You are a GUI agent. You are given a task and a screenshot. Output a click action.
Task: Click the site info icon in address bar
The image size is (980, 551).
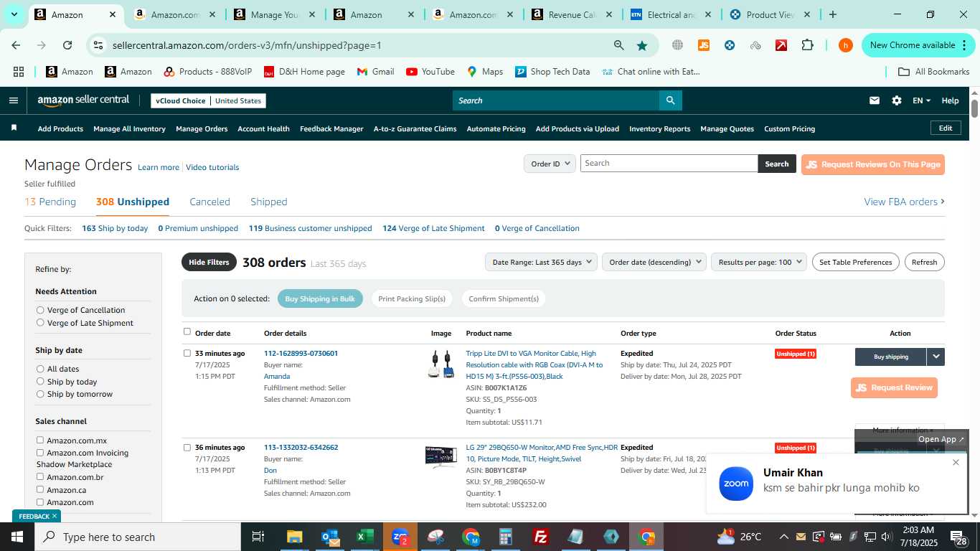click(98, 45)
